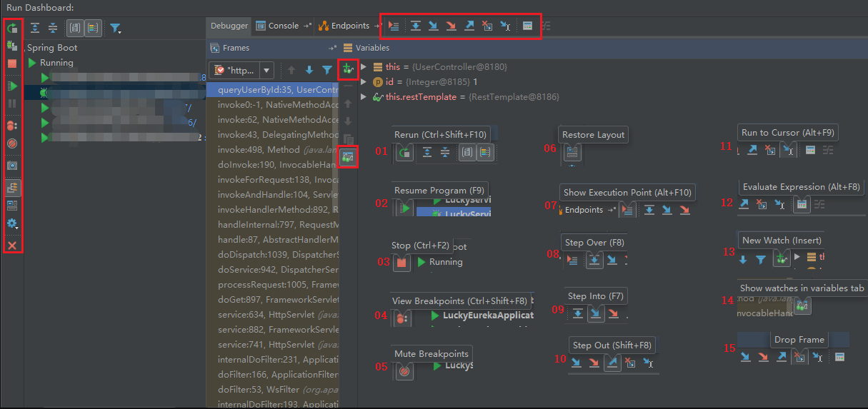868x409 pixels.
Task: Switch to the Console tab
Action: [283, 26]
